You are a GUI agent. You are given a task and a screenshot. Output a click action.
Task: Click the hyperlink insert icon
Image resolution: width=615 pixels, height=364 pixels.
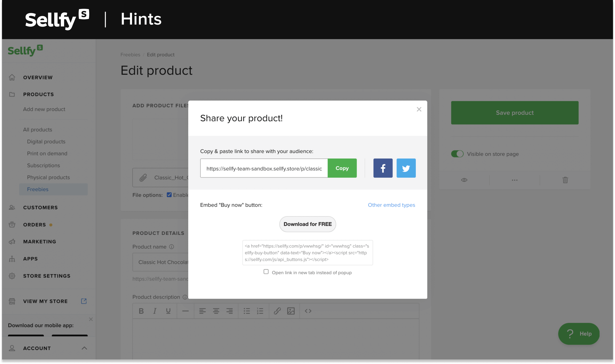pos(277,311)
